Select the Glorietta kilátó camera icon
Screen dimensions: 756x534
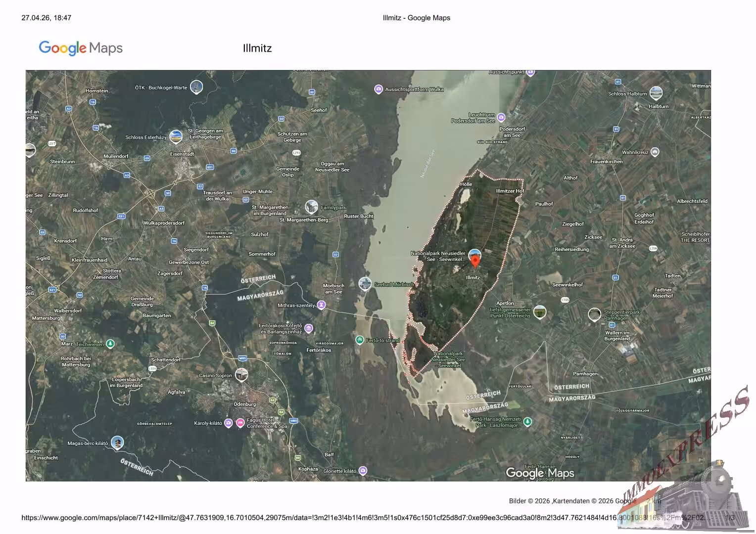click(363, 471)
